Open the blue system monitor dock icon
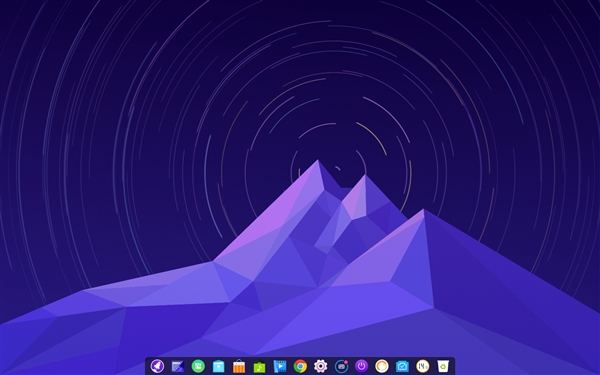Screen dimensions: 600x375 (x=402, y=366)
